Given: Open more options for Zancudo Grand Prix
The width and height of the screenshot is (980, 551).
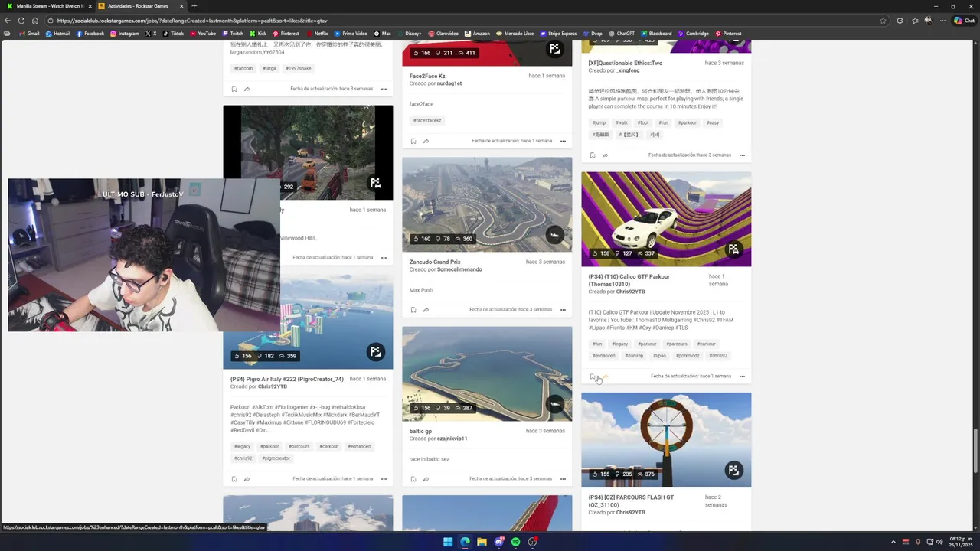Looking at the screenshot, I should 563,310.
